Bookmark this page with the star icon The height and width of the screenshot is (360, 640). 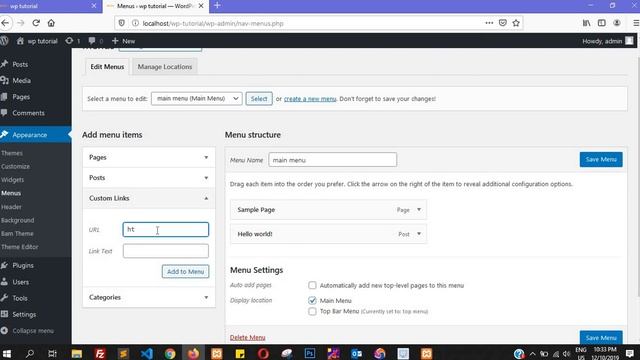coord(516,23)
